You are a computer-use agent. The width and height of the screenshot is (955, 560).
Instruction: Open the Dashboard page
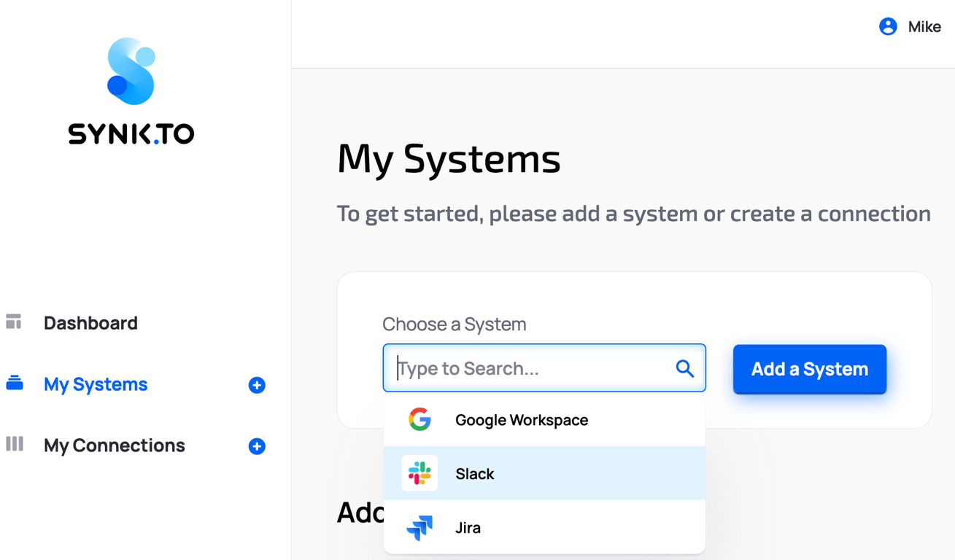coord(90,323)
